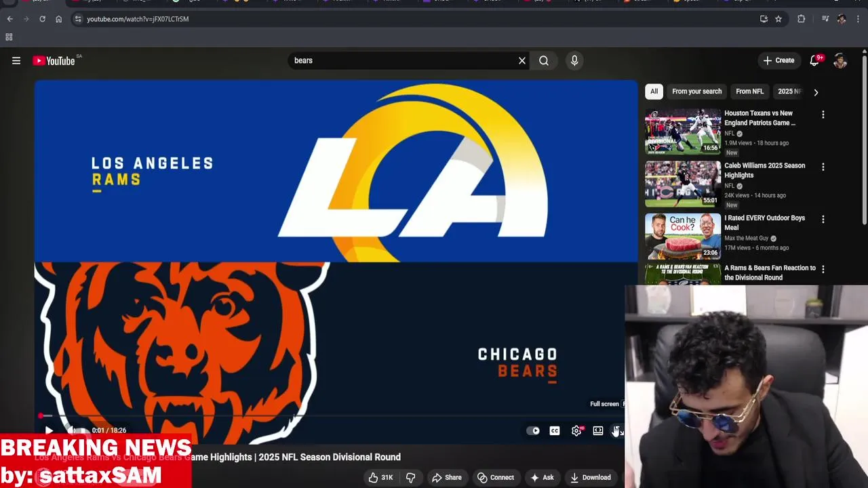Install app icon in address bar

click(764, 19)
